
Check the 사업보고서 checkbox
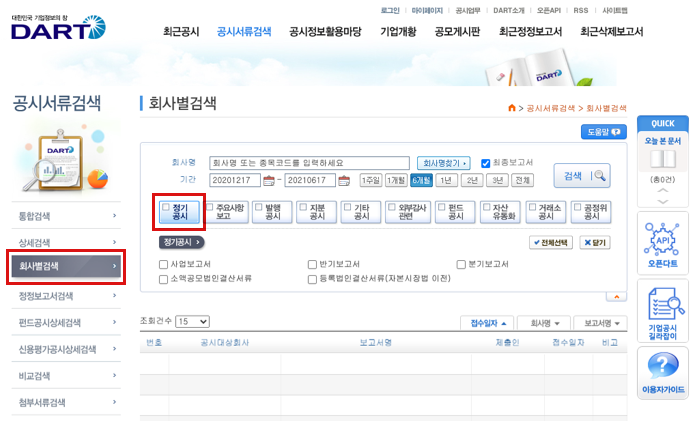(x=164, y=264)
